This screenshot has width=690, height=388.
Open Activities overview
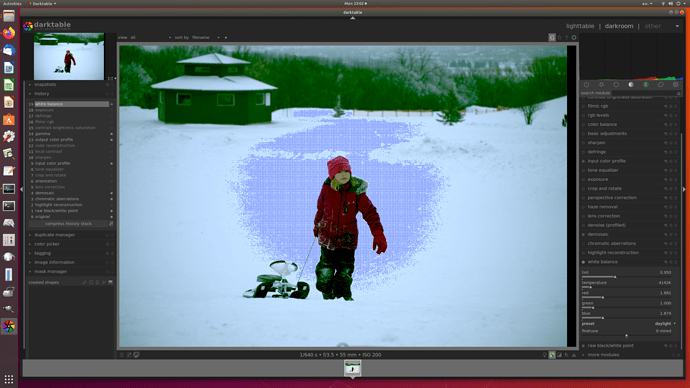click(x=12, y=4)
